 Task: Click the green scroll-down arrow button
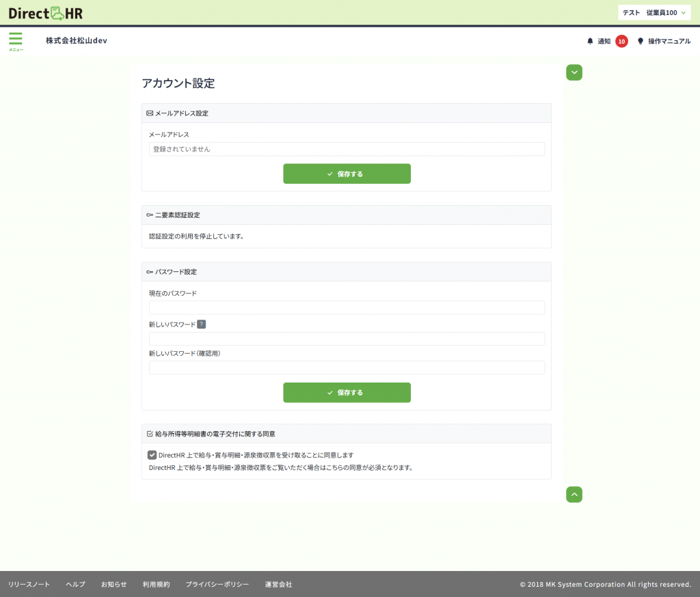pos(574,72)
